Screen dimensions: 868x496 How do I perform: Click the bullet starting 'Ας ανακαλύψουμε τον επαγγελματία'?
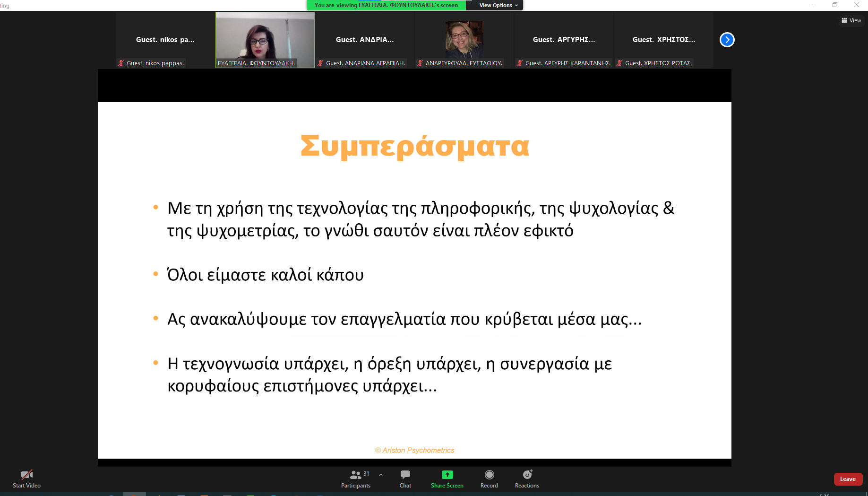(x=404, y=320)
